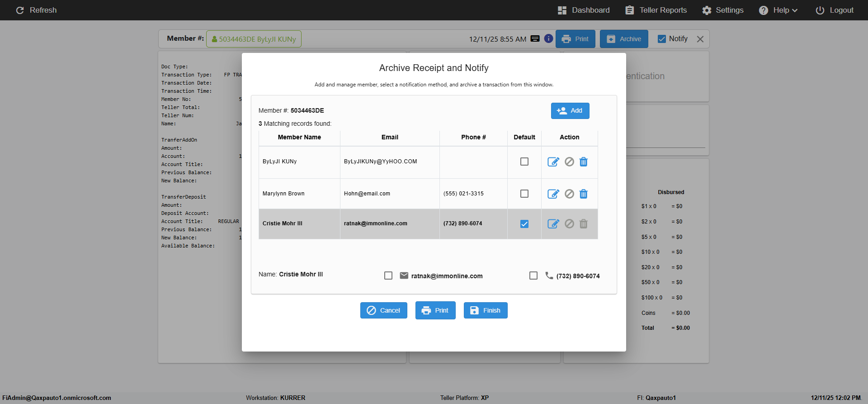
Task: Uncheck the Default box for Cristie Mohr III
Action: click(x=524, y=224)
